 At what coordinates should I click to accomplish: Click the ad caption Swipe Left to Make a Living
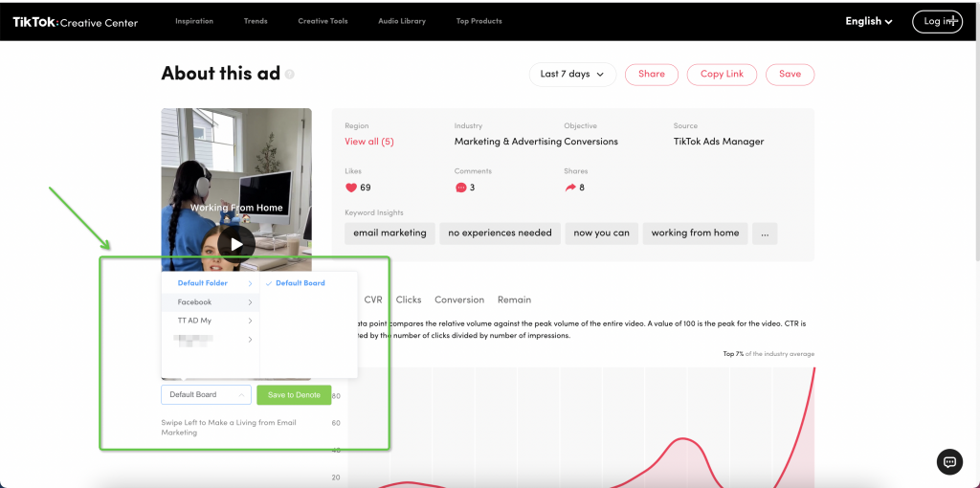[229, 428]
